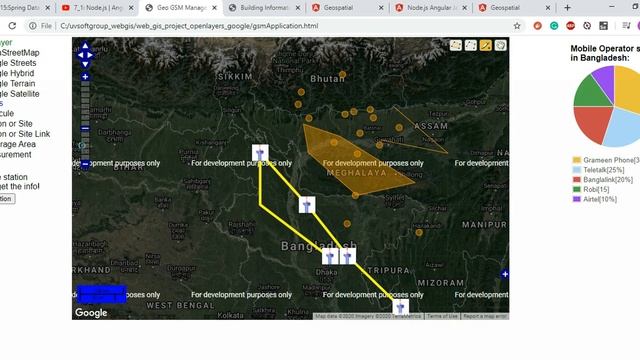The height and width of the screenshot is (360, 640).
Task: Open a new browser tab
Action: point(567,8)
